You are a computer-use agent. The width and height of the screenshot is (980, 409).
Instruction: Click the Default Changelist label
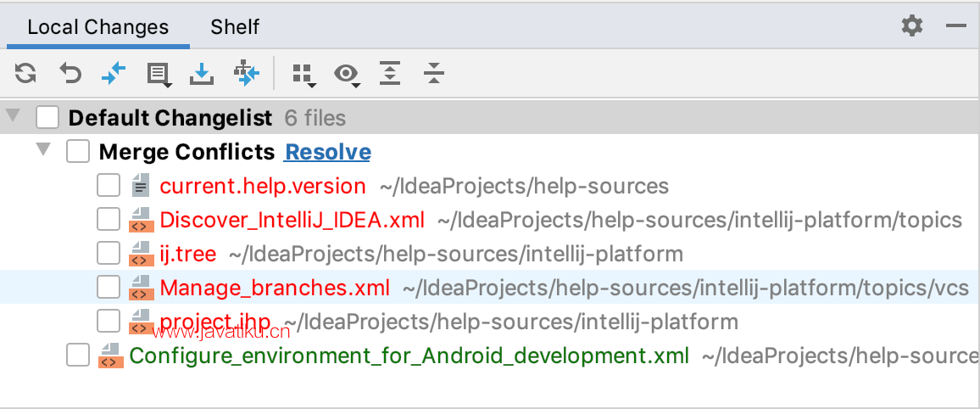click(x=170, y=118)
